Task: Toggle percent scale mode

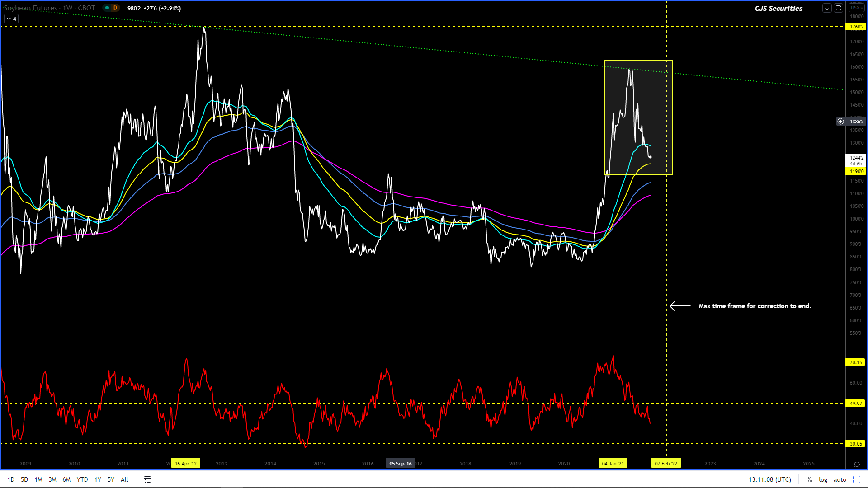Action: pos(809,479)
